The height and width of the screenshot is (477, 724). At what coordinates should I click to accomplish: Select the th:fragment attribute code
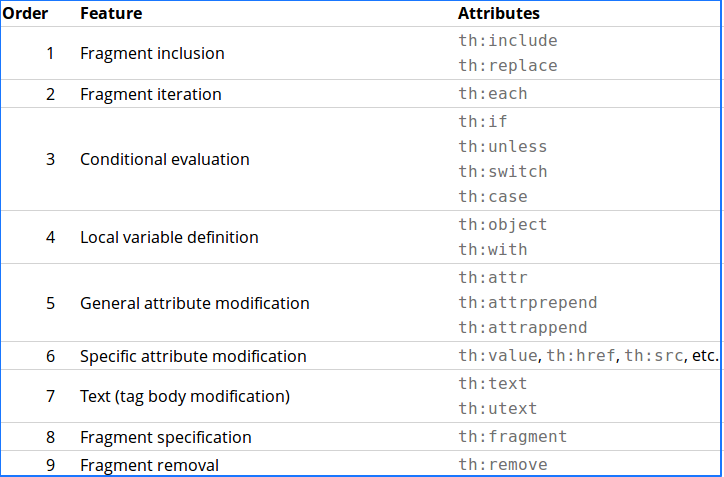[x=513, y=437]
